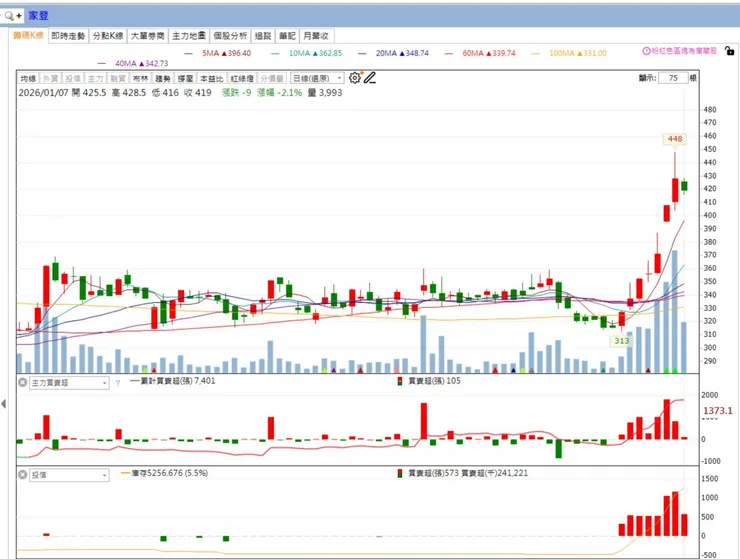This screenshot has height=559, width=740.
Task: Click the 2026/01/07 date text
Action: (43, 93)
